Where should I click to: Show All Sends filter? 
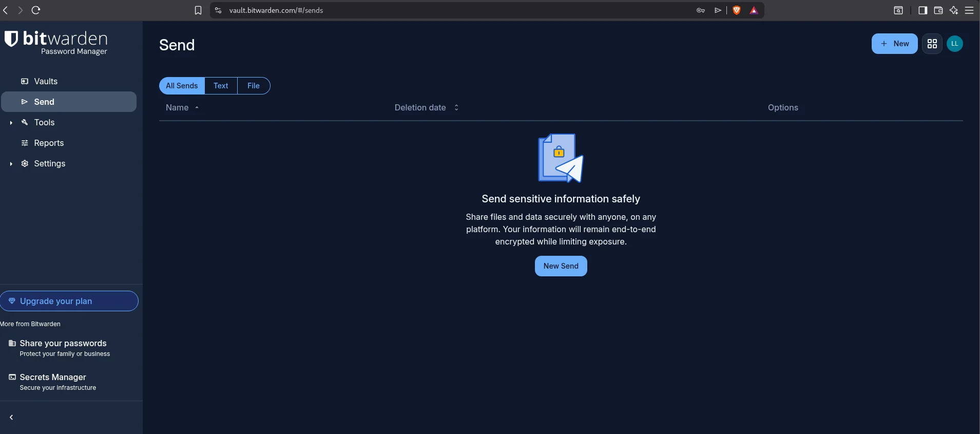182,86
